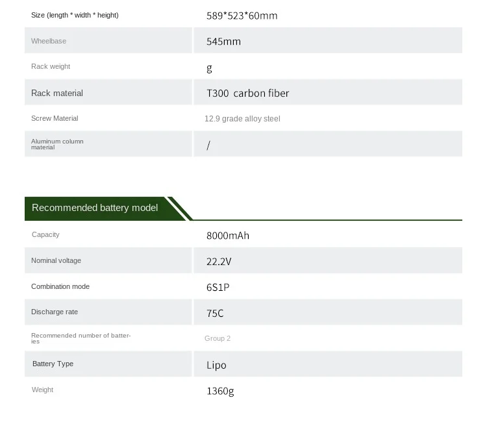This screenshot has height=448, width=487.
Task: Click the Wheelbase label
Action: click(x=49, y=41)
